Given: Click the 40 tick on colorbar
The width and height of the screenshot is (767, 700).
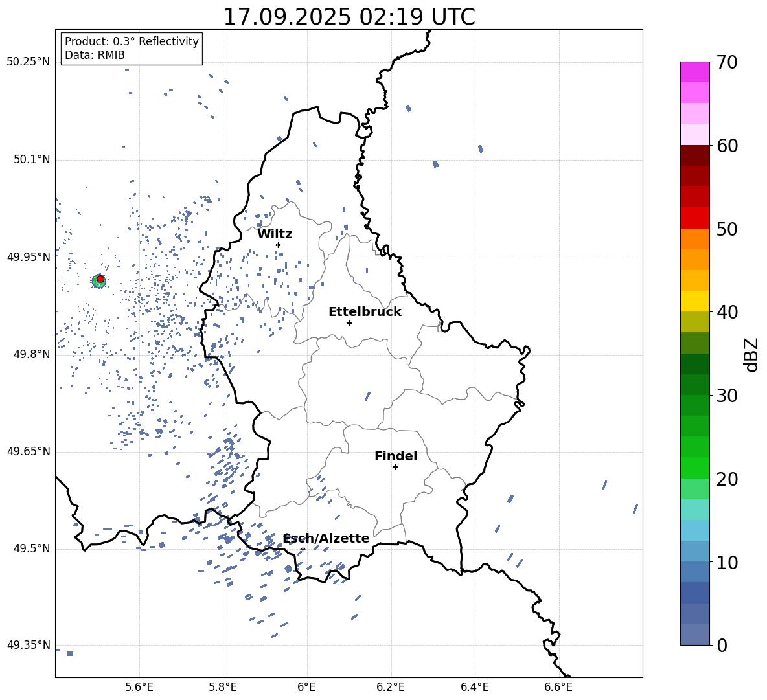Looking at the screenshot, I should click(727, 312).
